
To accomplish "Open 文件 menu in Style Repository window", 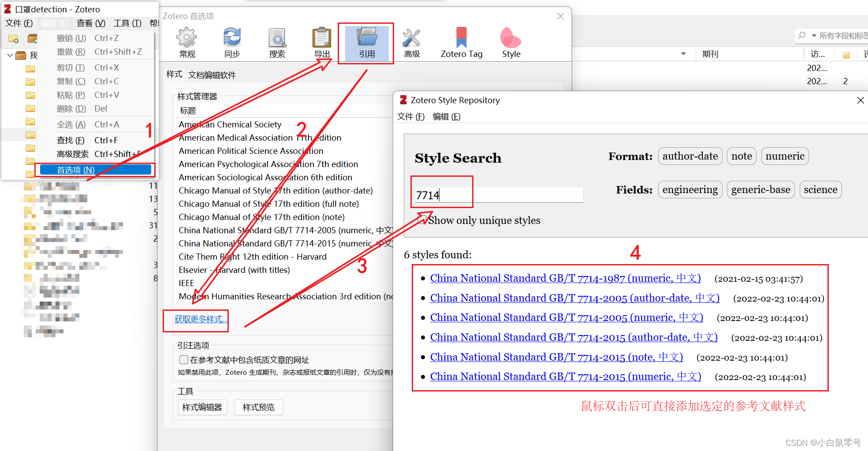I will (x=411, y=116).
